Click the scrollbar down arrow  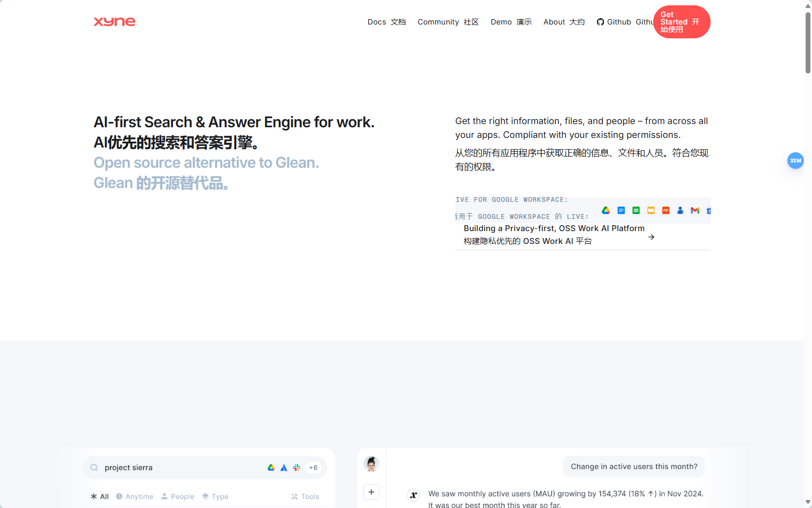(808, 502)
